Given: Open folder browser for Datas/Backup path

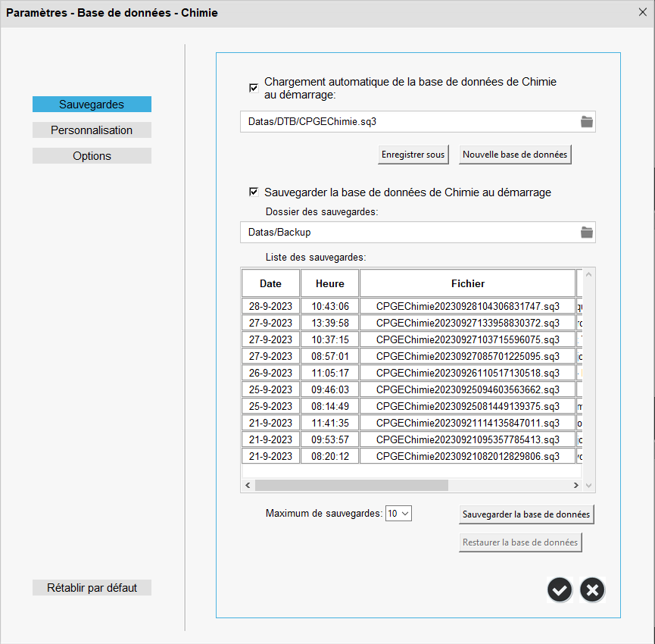Looking at the screenshot, I should click(586, 232).
